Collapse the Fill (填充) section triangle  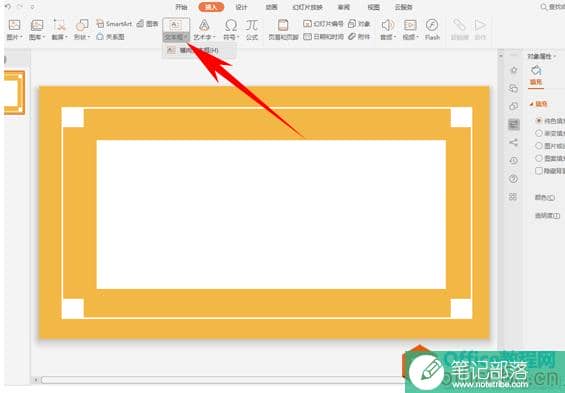tap(531, 104)
